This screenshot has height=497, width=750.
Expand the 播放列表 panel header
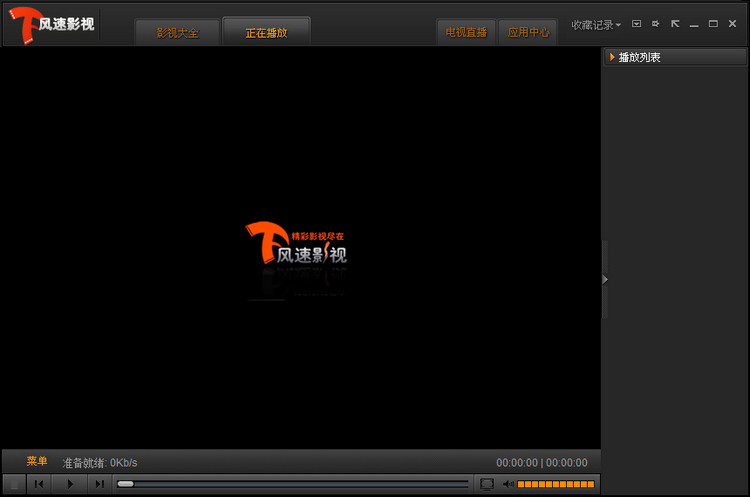point(675,57)
